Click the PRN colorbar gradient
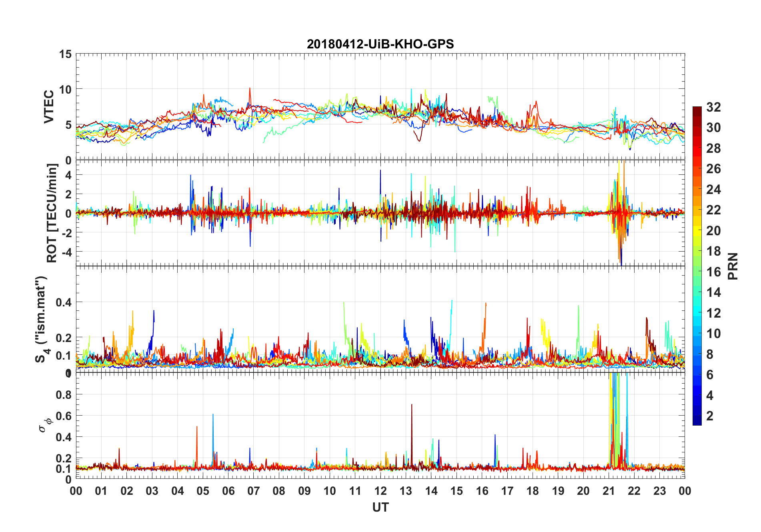Image resolution: width=761 pixels, height=532 pixels. [697, 266]
